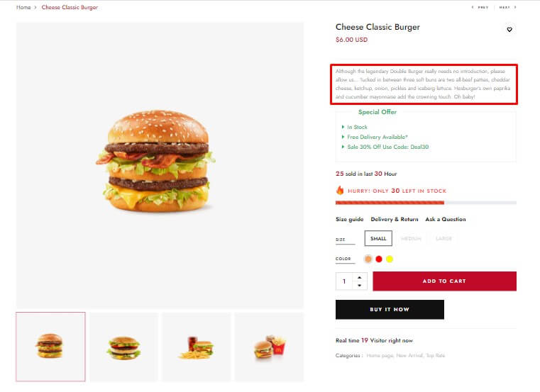Viewport: 540px width, 392px height.
Task: Select the LARGE size option
Action: [x=443, y=238]
